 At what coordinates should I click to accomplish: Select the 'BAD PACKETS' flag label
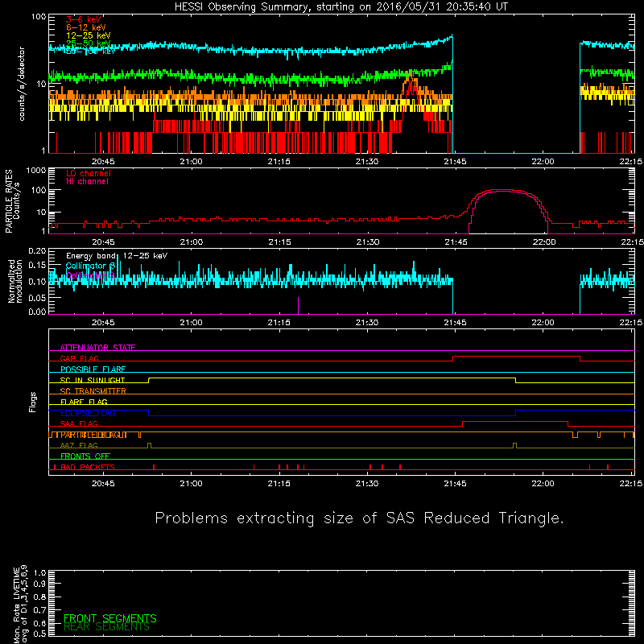88,468
